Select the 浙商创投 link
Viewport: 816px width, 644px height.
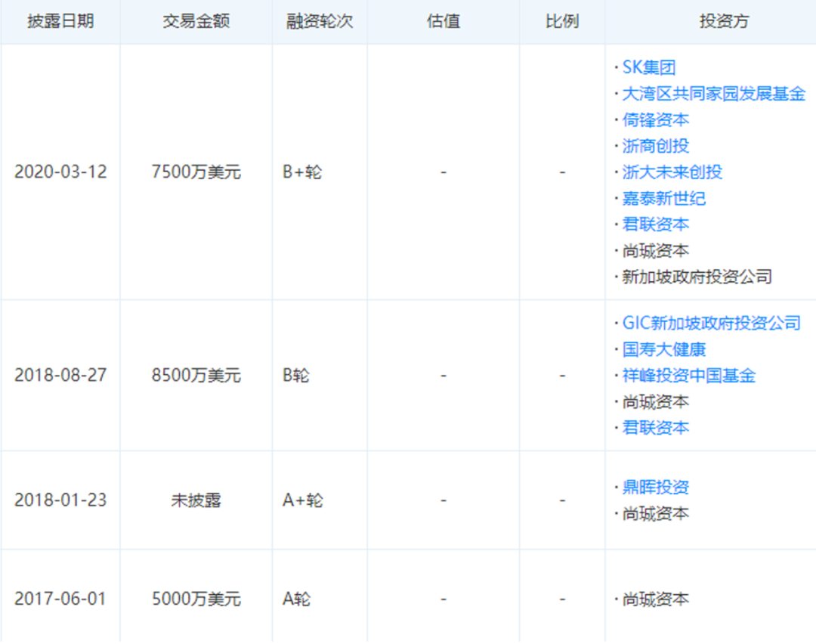[x=655, y=146]
